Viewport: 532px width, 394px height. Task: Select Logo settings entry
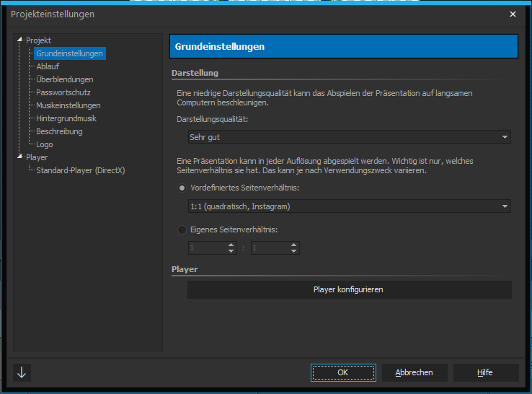(45, 144)
